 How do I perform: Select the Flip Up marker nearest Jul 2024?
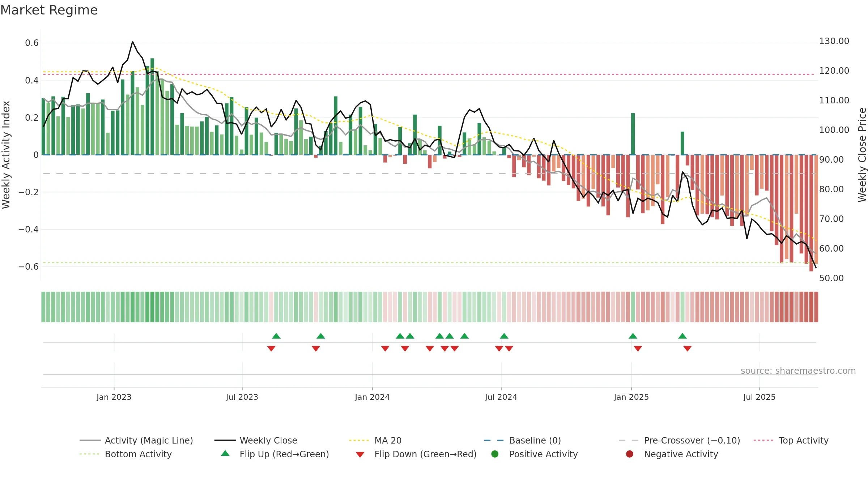coord(504,336)
